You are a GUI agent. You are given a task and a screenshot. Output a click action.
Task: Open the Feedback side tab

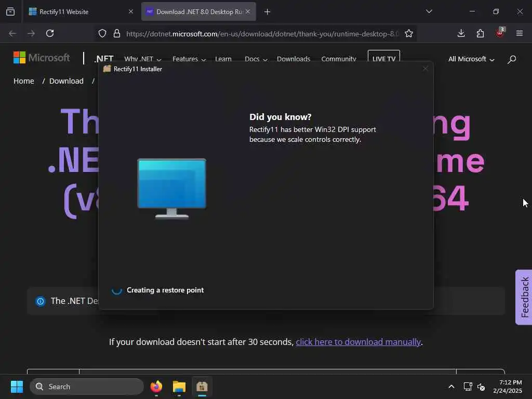[x=524, y=297]
